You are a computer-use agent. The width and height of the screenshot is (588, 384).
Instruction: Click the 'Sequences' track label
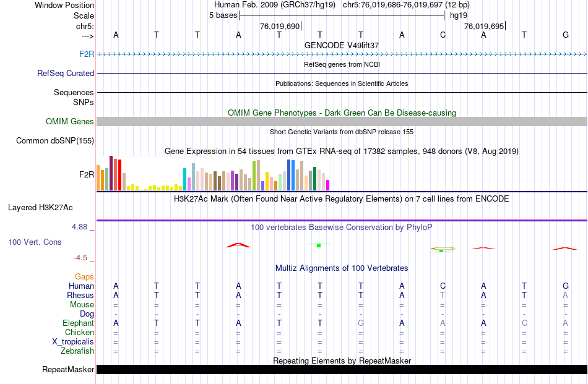[x=74, y=92]
